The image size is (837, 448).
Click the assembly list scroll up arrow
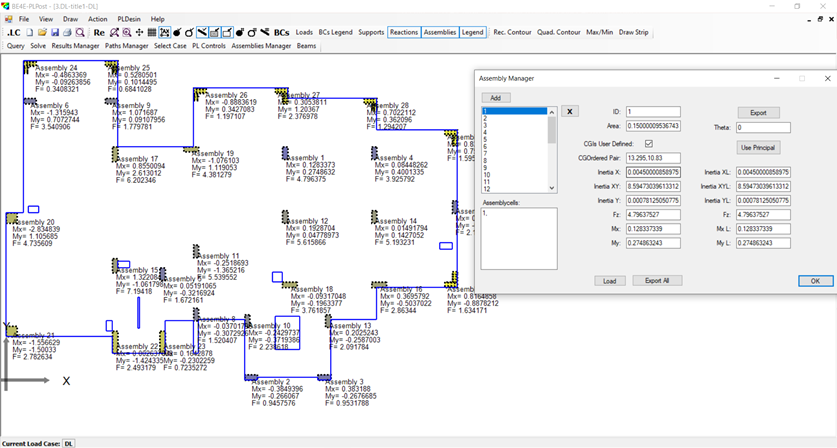coord(552,112)
